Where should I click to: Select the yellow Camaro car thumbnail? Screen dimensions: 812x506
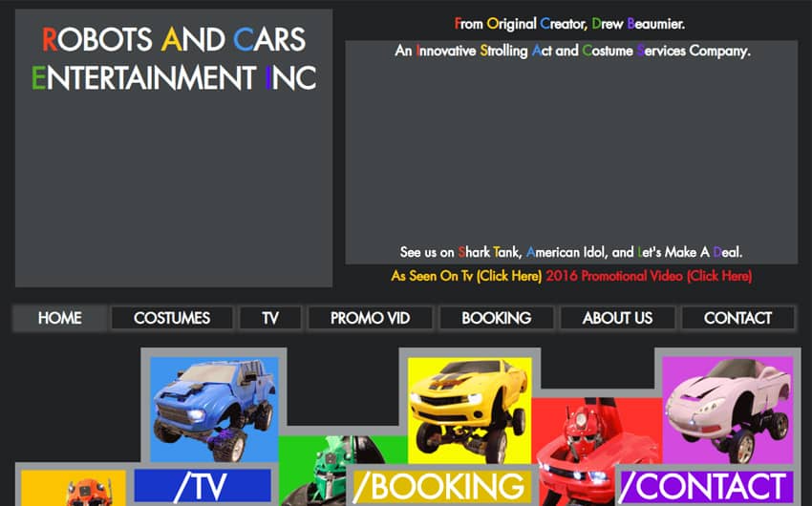(470, 411)
